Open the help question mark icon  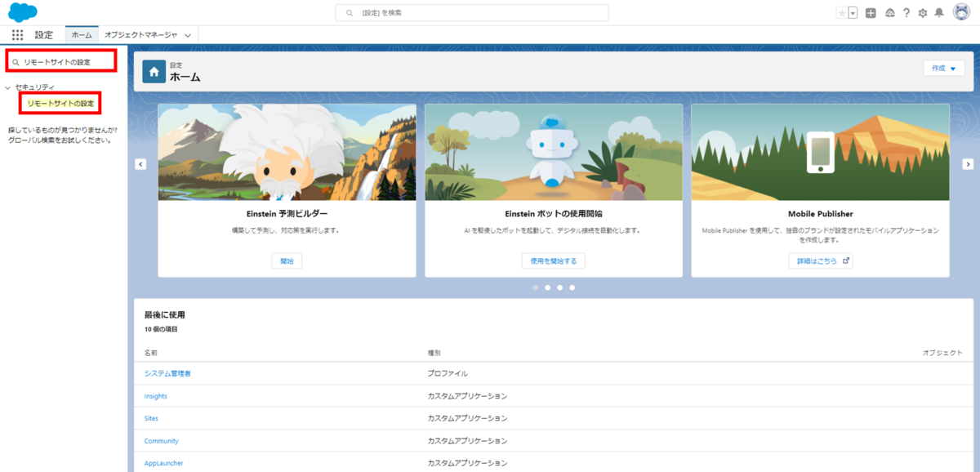pos(906,13)
